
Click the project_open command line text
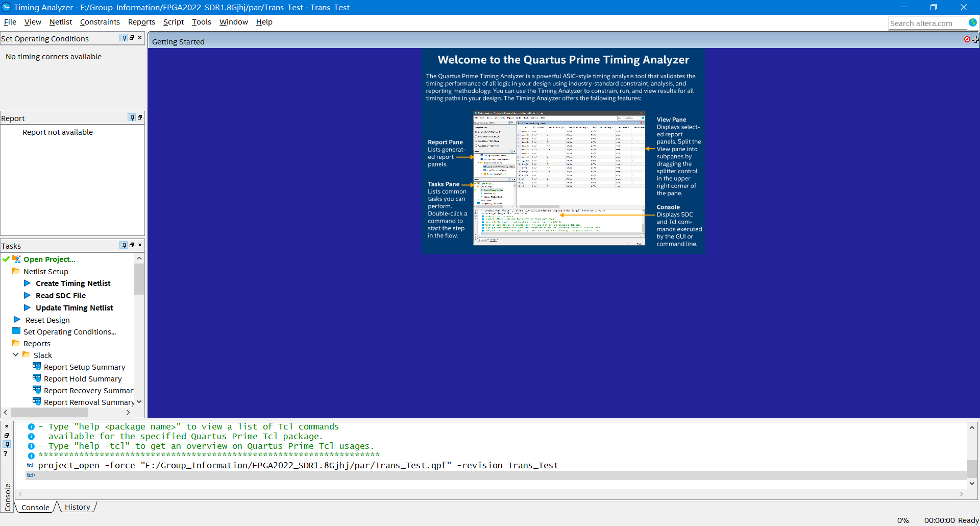(x=298, y=465)
